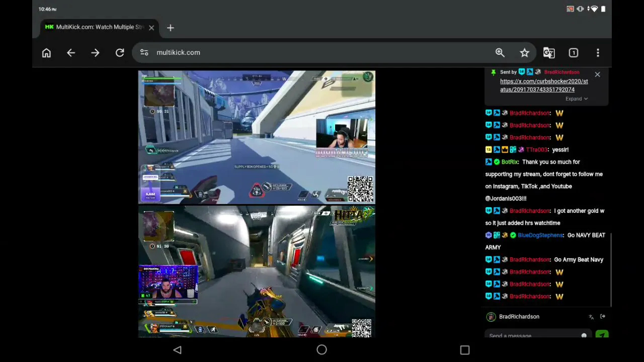Screen dimensions: 644x362
Task: Open Google Translate for this page
Action: click(x=549, y=53)
